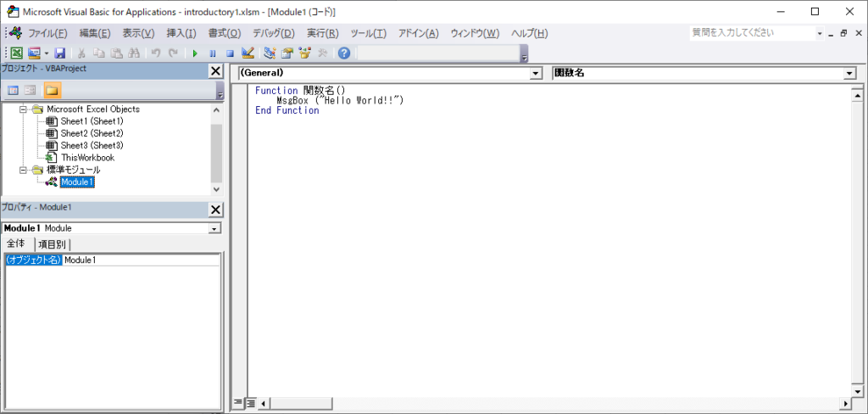Screen dimensions: 868x414
Task: Collapse the Microsoft Excel Objects tree node
Action: [x=24, y=109]
